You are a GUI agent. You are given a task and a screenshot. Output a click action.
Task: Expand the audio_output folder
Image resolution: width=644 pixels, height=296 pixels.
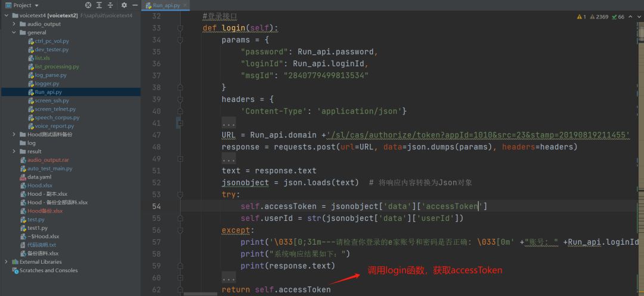click(14, 24)
